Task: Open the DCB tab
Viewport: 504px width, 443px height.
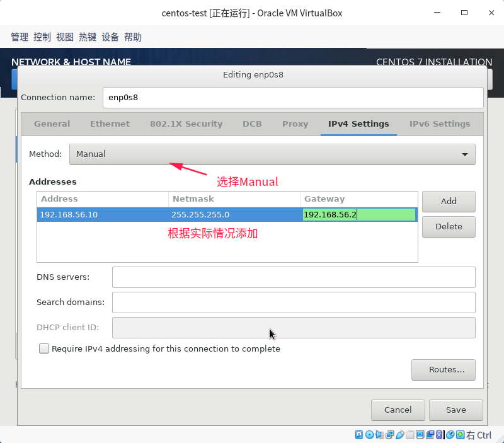Action: tap(252, 124)
